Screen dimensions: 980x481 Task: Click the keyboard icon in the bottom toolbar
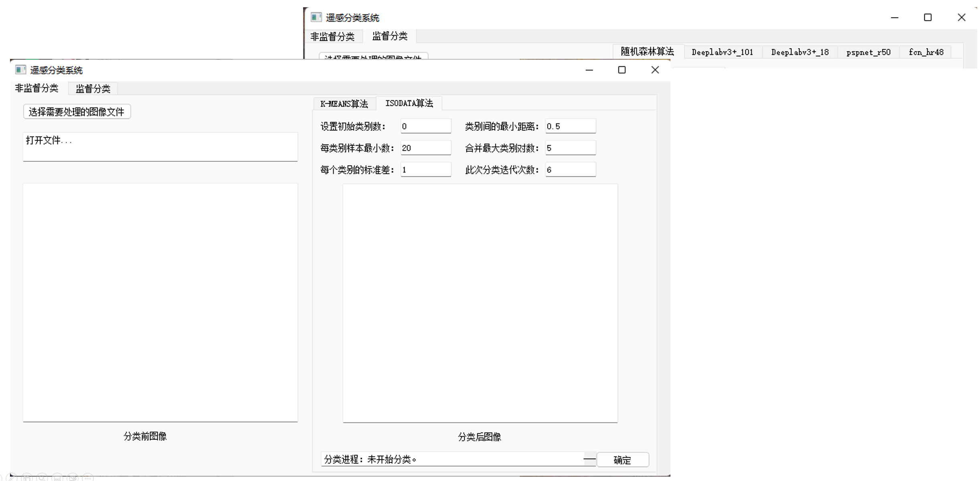click(57, 478)
